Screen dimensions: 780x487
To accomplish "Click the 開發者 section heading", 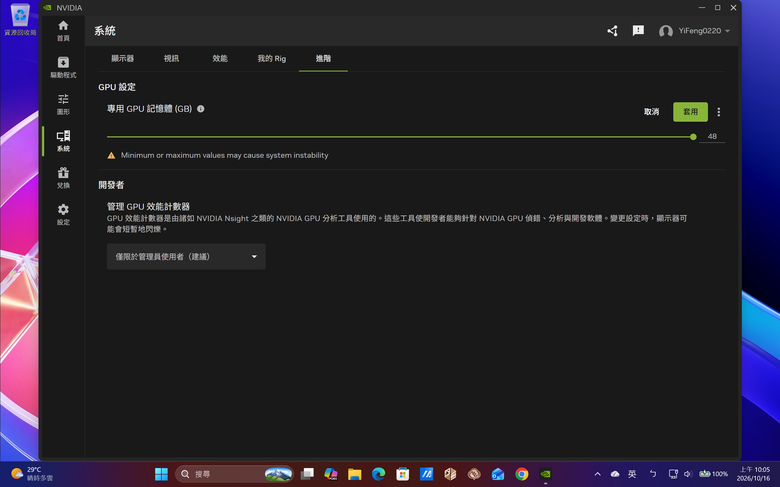I will point(111,185).
